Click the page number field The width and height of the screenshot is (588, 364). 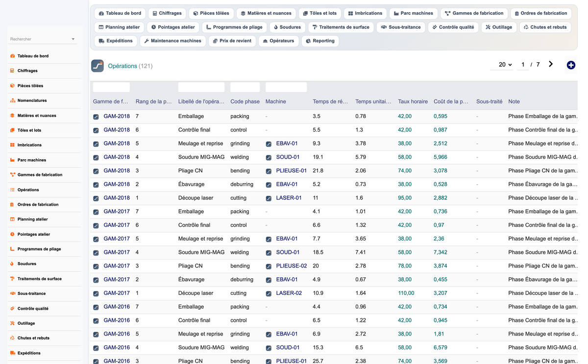[523, 65]
